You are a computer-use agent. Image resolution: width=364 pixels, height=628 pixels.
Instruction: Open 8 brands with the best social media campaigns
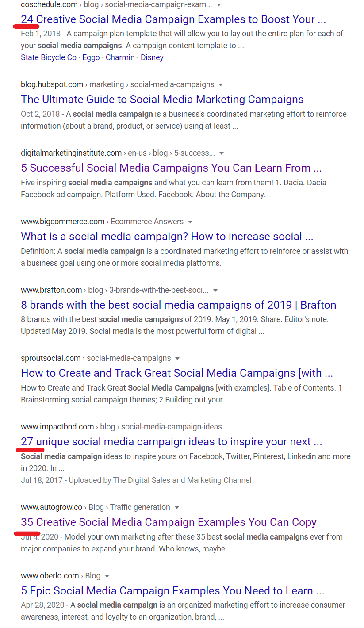pyautogui.click(x=178, y=305)
